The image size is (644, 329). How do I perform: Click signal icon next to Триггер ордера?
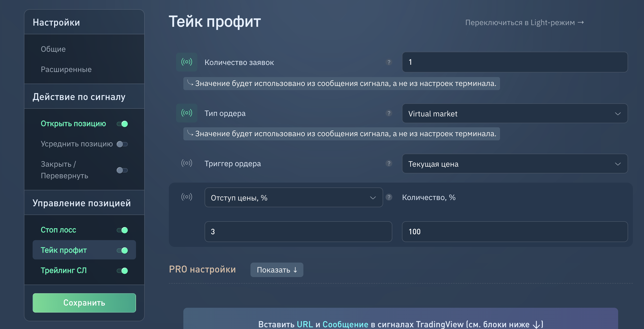pyautogui.click(x=186, y=163)
